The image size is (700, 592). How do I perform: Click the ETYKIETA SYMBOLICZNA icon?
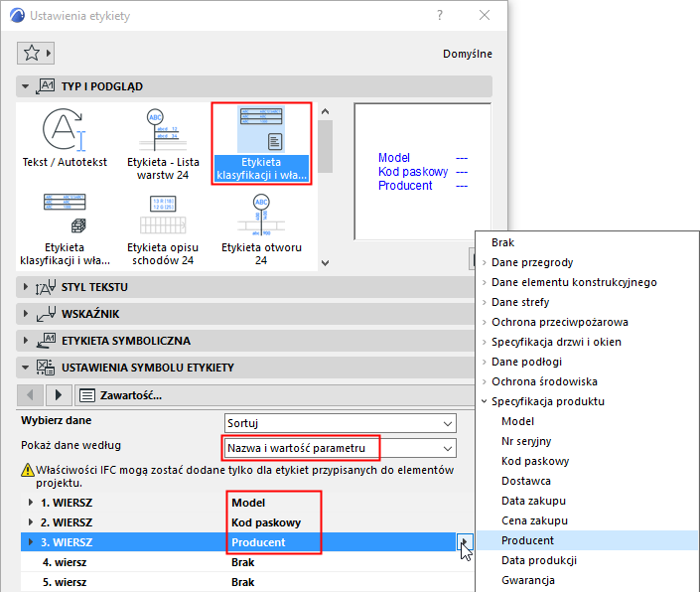click(x=45, y=341)
